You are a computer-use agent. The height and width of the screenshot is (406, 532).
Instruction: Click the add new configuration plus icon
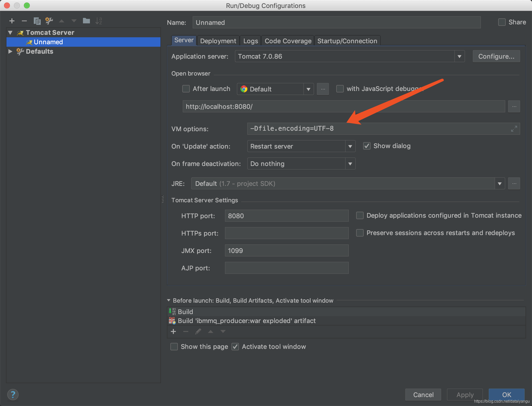(x=12, y=21)
